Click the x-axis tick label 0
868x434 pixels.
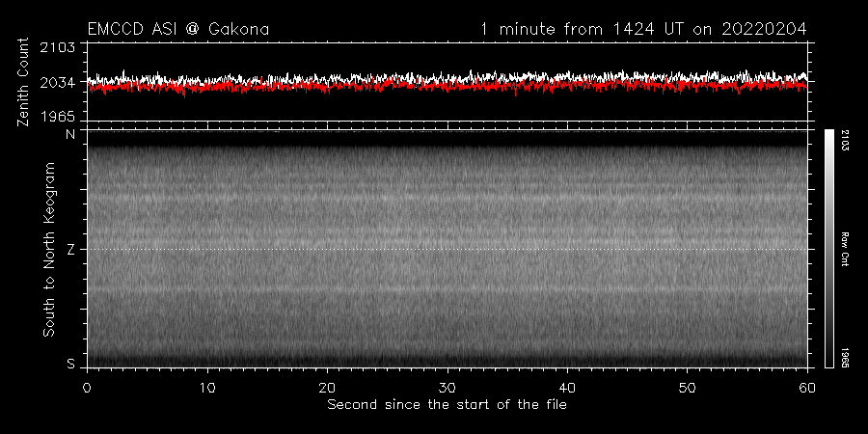[87, 387]
